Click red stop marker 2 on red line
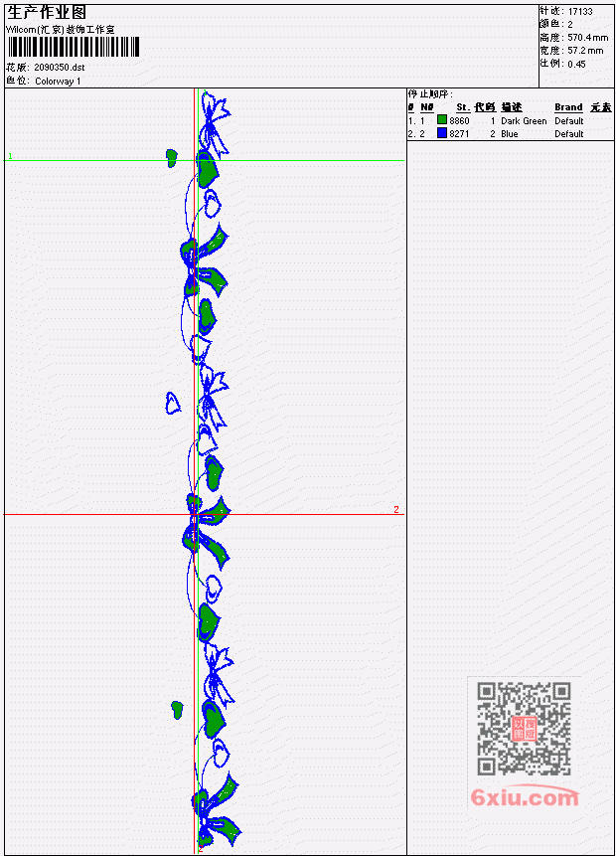616x856 pixels. click(x=396, y=509)
